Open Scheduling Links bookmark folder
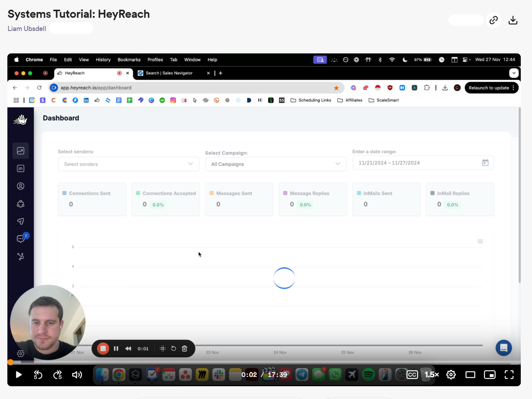This screenshot has width=532, height=399. coord(311,100)
